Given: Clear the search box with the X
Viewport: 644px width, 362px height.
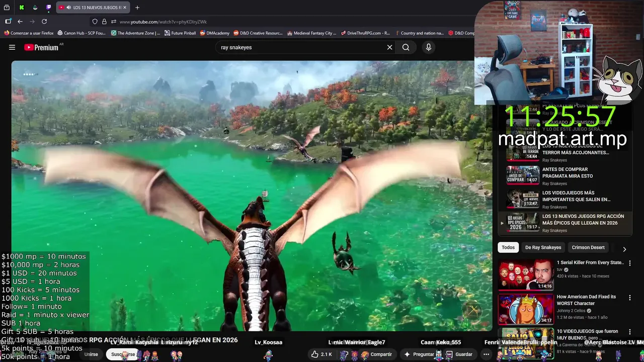Looking at the screenshot, I should click(389, 47).
